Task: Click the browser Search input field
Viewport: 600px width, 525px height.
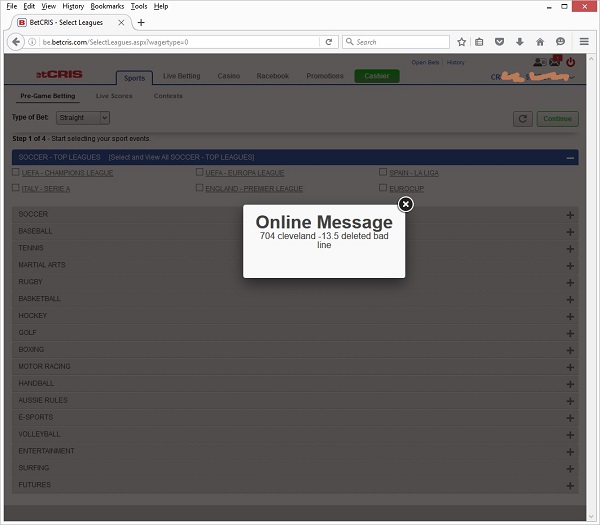Action: pyautogui.click(x=395, y=42)
